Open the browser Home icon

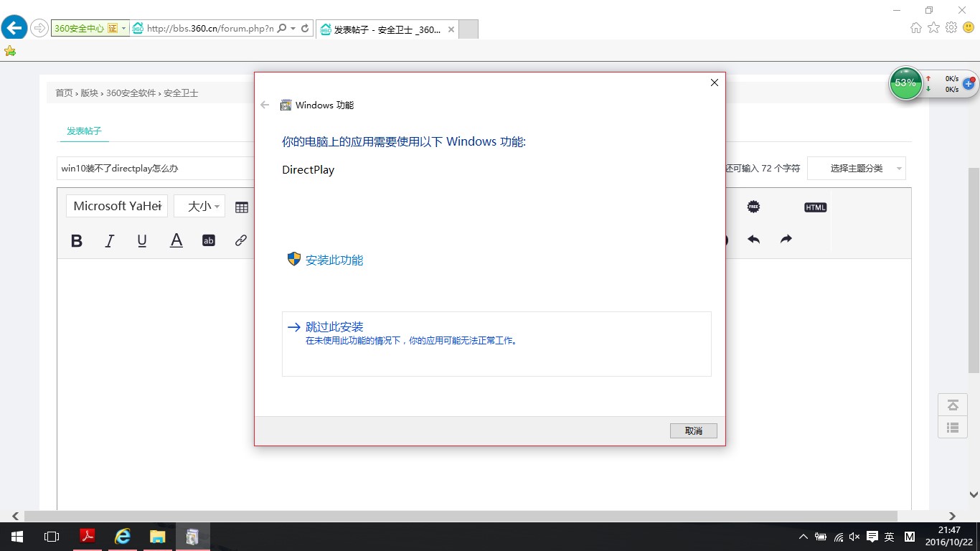[x=916, y=28]
